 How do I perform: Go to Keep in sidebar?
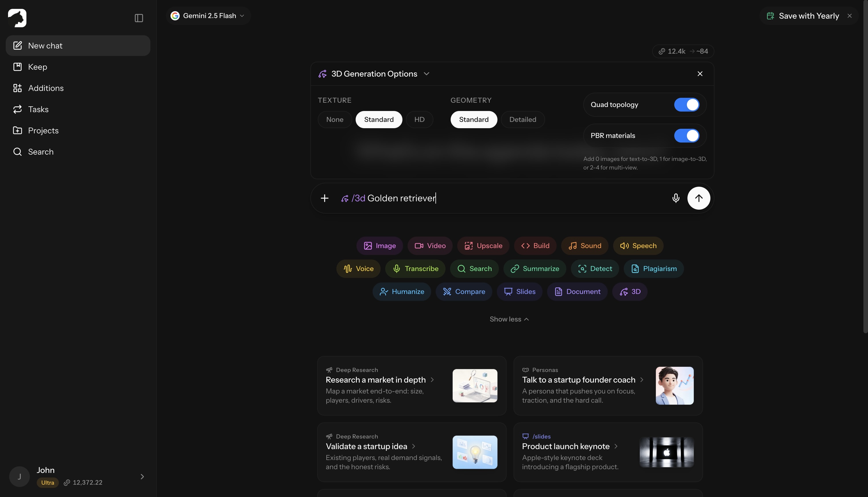(x=78, y=67)
